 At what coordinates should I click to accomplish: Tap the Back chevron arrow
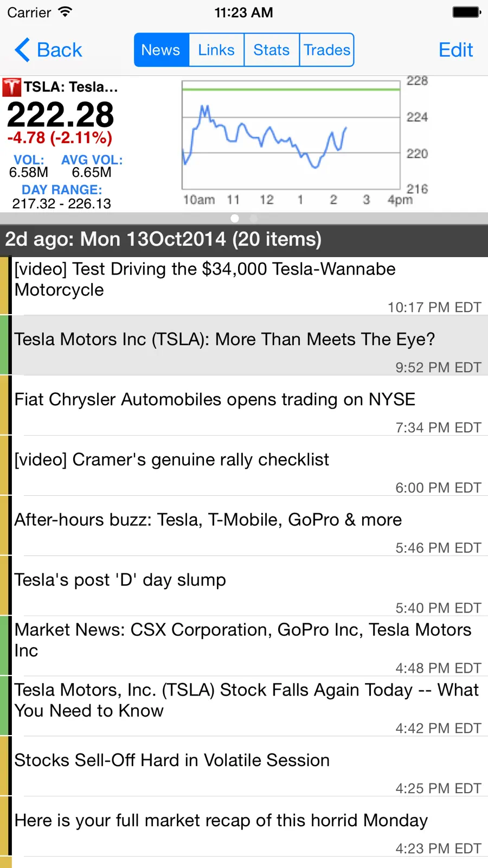(x=22, y=50)
